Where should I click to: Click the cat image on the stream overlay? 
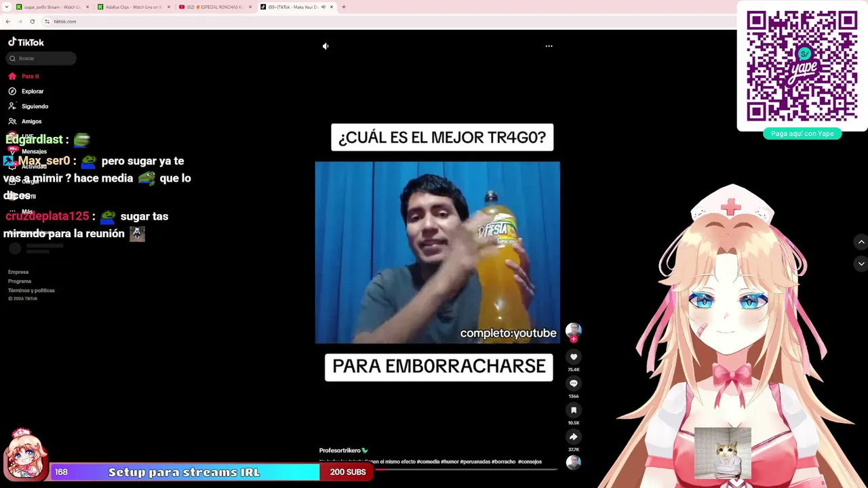(x=723, y=453)
